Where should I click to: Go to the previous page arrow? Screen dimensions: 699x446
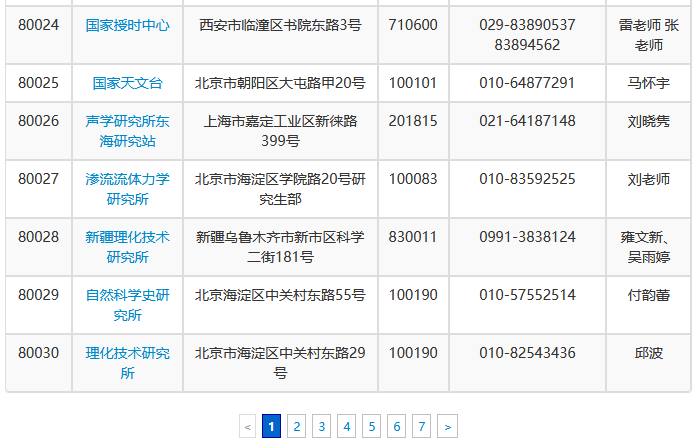pyautogui.click(x=247, y=427)
